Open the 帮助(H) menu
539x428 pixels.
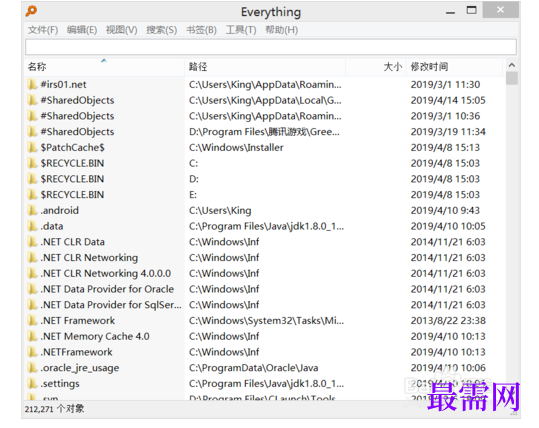pos(282,30)
